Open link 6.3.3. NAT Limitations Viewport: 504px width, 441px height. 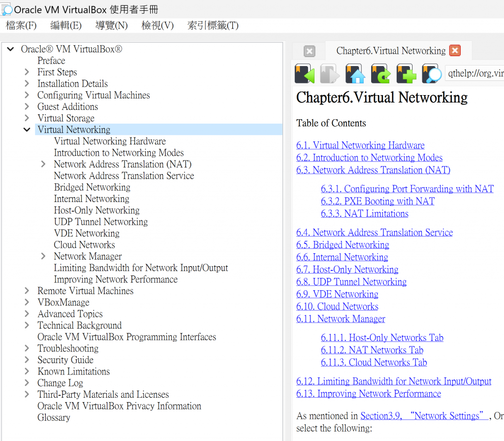click(x=365, y=213)
